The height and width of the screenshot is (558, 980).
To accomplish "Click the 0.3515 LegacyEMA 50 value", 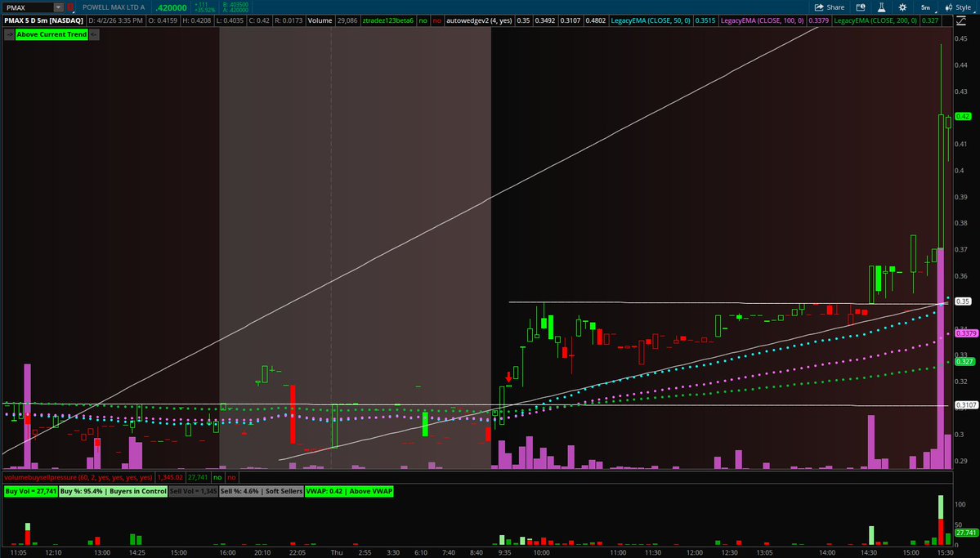I will (705, 20).
